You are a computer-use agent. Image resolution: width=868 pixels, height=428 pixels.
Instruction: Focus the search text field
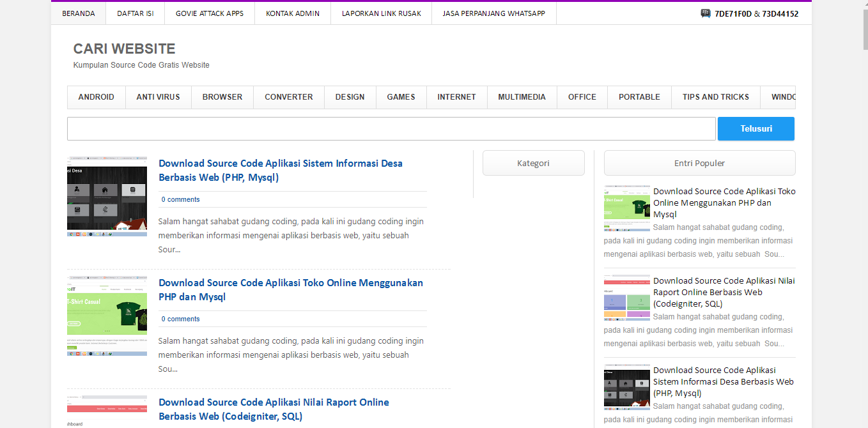click(391, 128)
